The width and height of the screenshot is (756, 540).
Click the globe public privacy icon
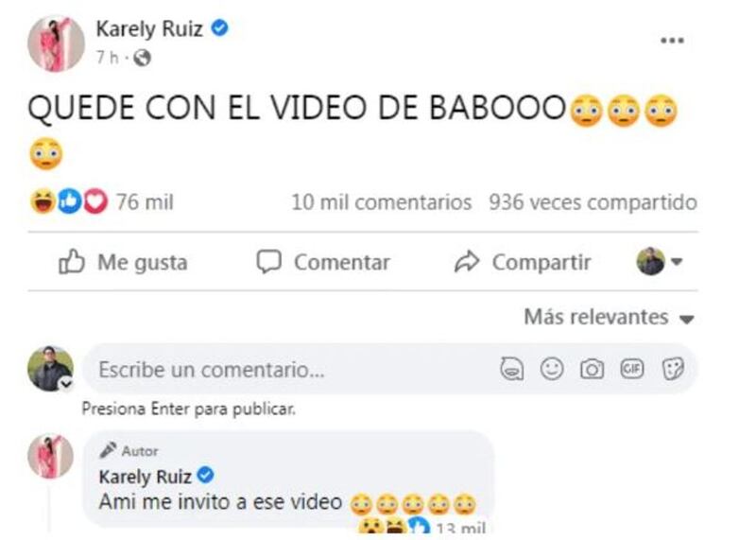click(x=142, y=58)
